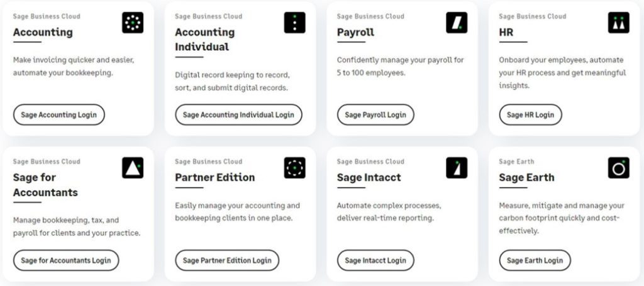Click the Sage Earth ring icon
Screen dimensions: 644x286
[619, 168]
